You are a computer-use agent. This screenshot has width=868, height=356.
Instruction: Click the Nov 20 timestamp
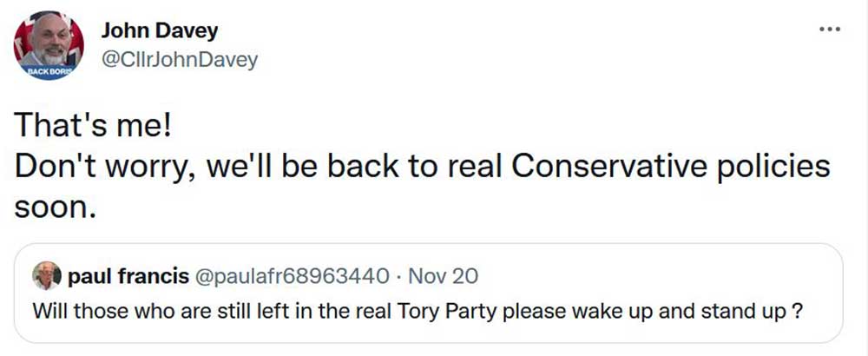pos(442,277)
